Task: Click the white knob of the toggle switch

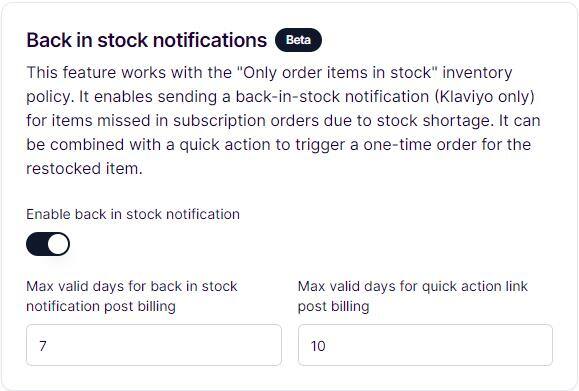Action: (x=58, y=244)
